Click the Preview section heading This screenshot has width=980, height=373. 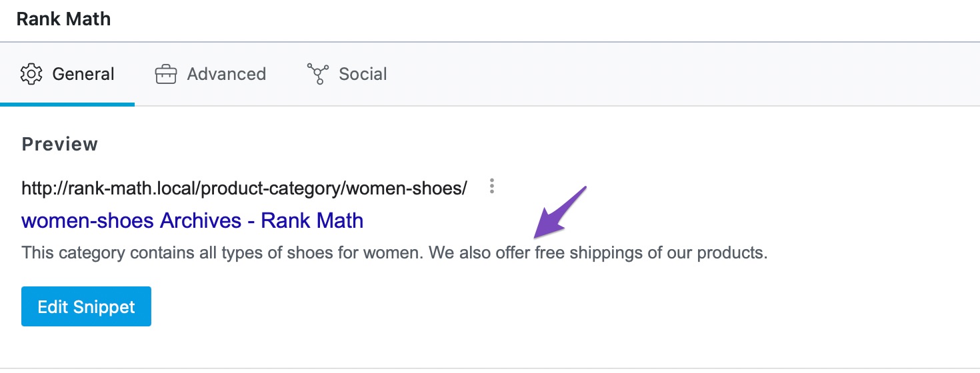[x=60, y=145]
